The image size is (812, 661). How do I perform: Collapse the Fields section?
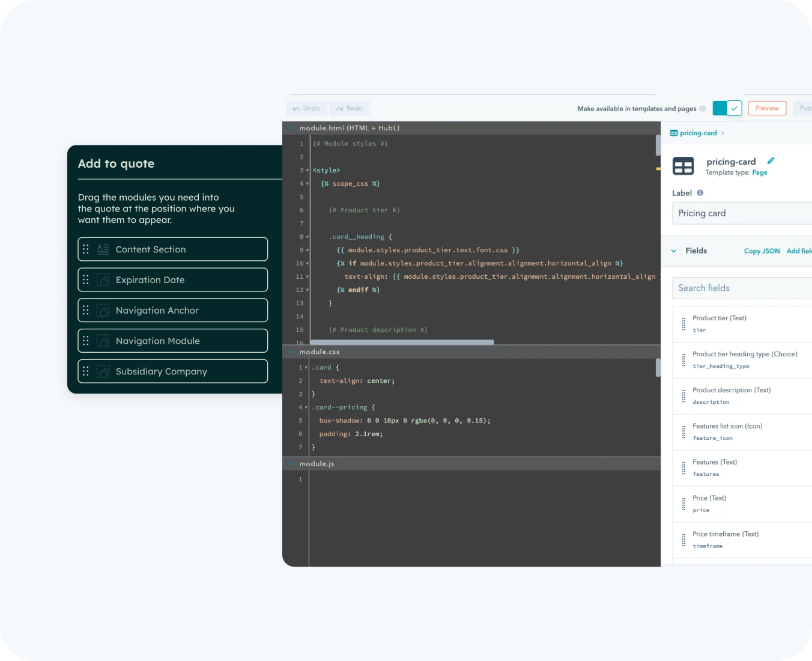pos(674,251)
